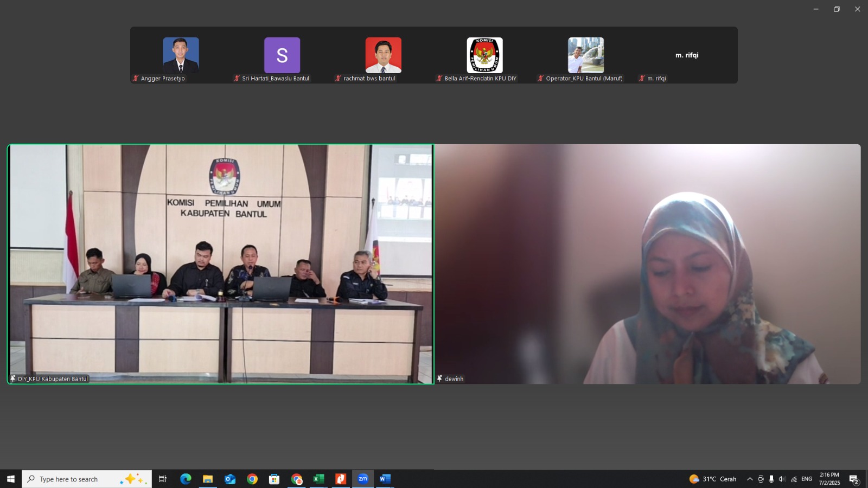Screen dimensions: 868x488
Task: Open ENG input language selector
Action: (807, 479)
